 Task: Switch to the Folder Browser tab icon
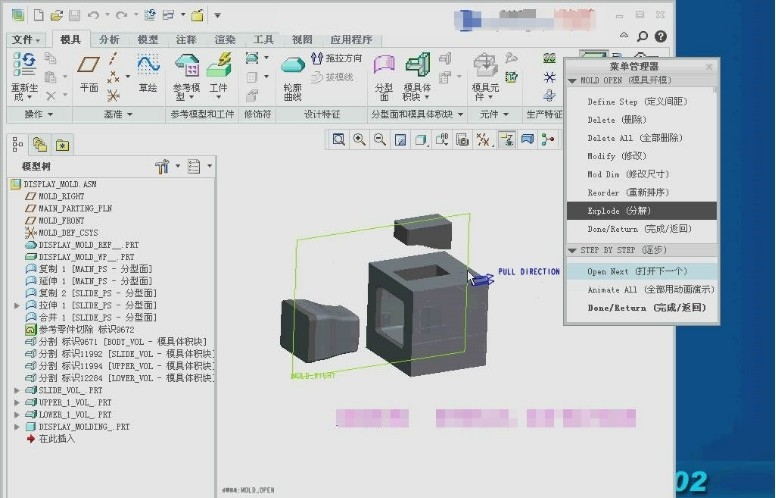(x=40, y=145)
